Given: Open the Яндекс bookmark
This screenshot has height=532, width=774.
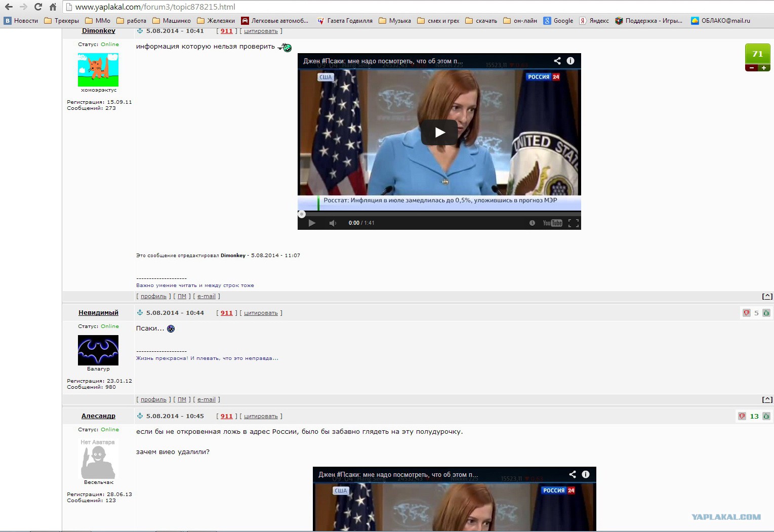Looking at the screenshot, I should pos(594,21).
